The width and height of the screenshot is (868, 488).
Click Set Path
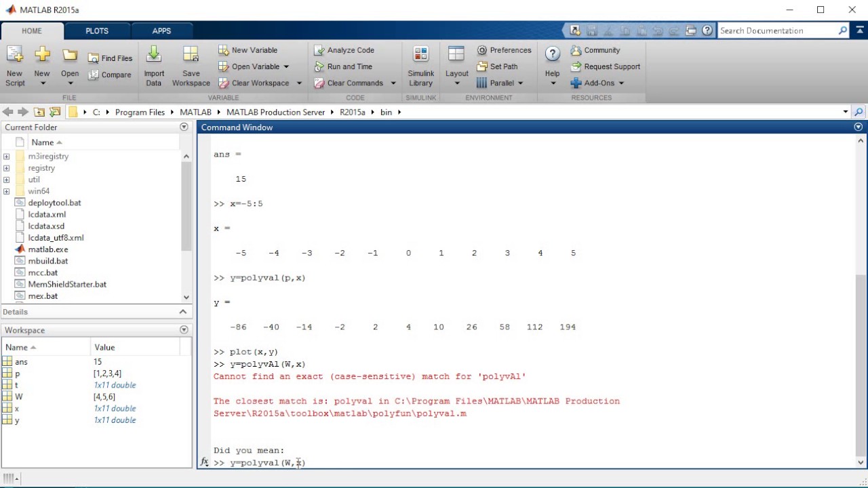[x=497, y=66]
